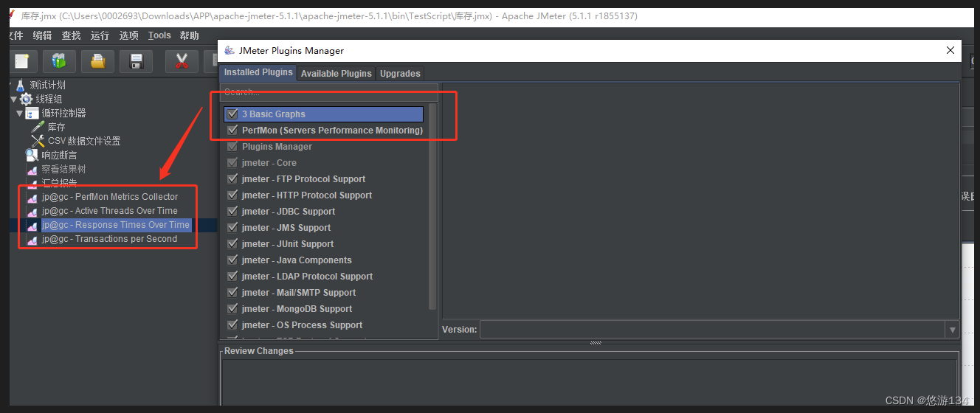Open the 帮助 menu
Image resolution: width=980 pixels, height=413 pixels.
[x=189, y=35]
